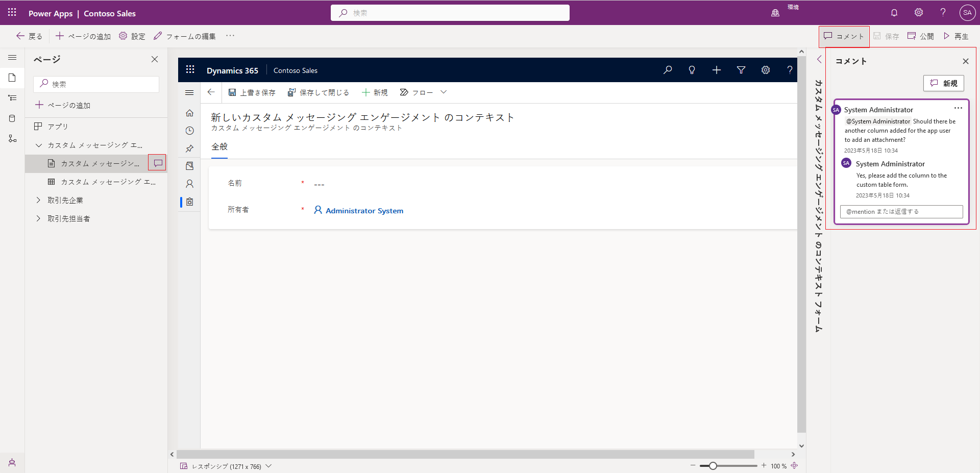This screenshot has width=980, height=473.
Task: Click the 新規 button in comments pane
Action: pos(943,83)
